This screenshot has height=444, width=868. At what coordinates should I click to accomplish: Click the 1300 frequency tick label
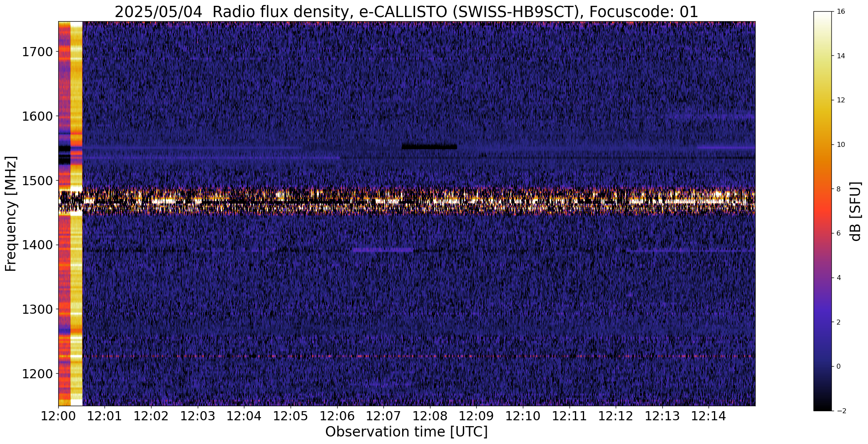(37, 309)
